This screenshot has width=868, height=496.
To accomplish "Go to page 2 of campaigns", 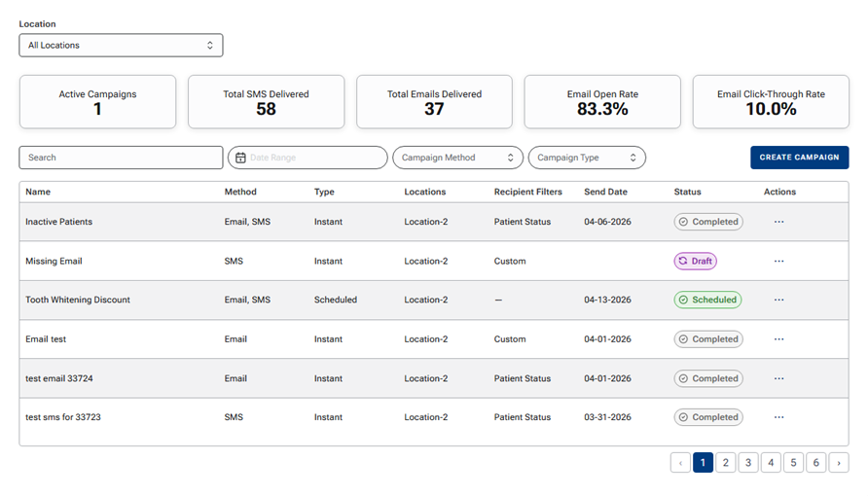I will tap(725, 463).
